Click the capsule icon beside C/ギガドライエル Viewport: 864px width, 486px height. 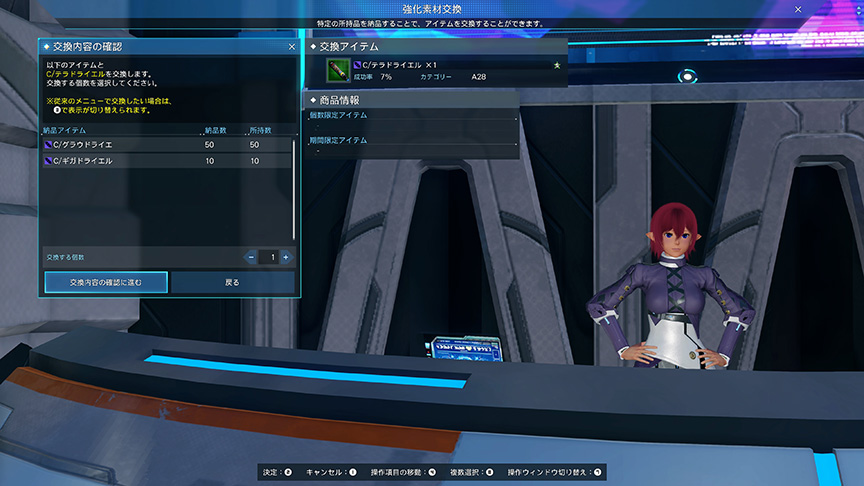pos(49,161)
